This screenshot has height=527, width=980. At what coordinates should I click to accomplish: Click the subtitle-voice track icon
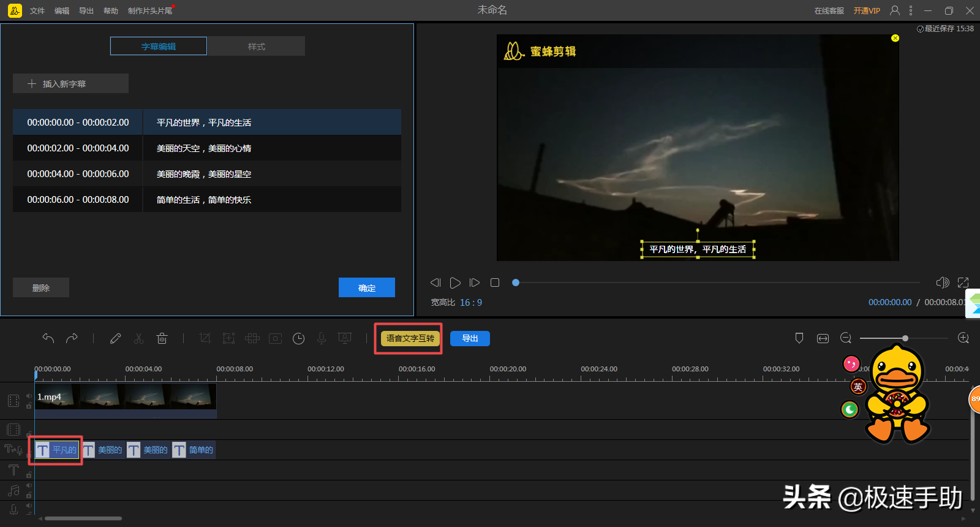(13, 450)
